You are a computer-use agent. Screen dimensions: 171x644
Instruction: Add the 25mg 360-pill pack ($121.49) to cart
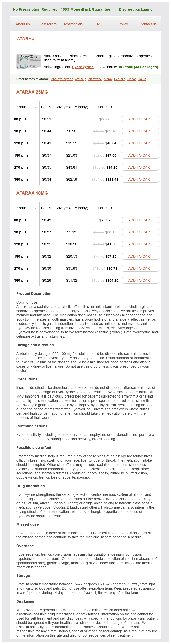coord(140,179)
